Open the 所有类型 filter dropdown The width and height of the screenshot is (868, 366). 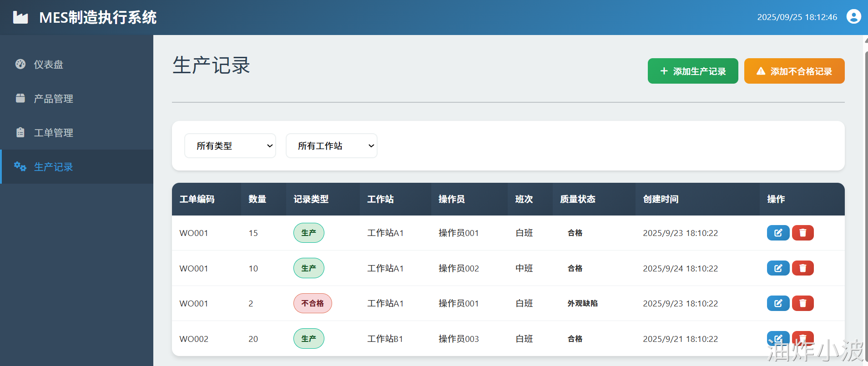pyautogui.click(x=230, y=146)
